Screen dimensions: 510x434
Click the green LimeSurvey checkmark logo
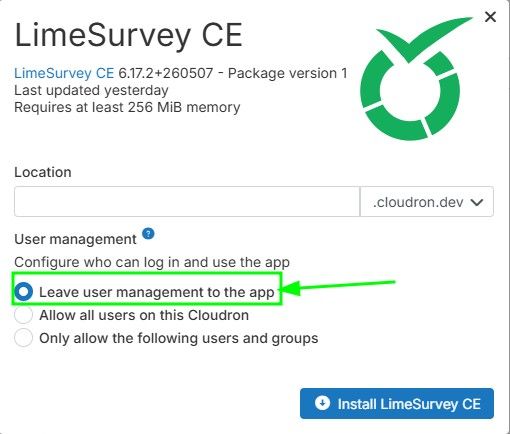tap(416, 79)
